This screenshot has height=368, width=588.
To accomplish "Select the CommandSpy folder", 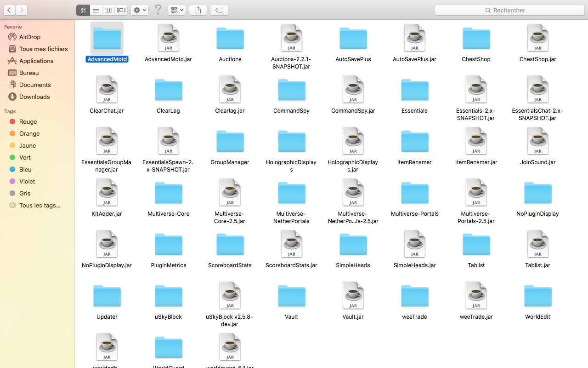I will 292,90.
